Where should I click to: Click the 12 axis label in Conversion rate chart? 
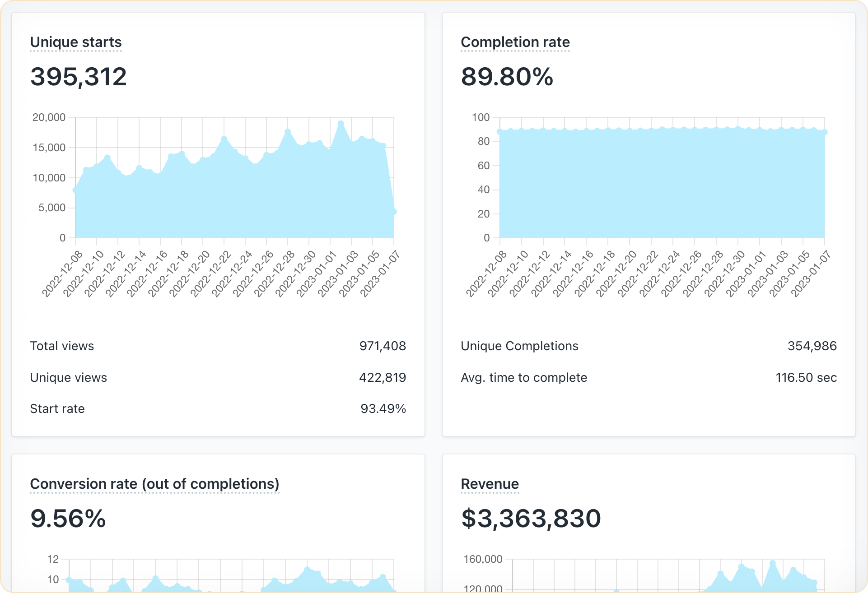click(x=53, y=559)
